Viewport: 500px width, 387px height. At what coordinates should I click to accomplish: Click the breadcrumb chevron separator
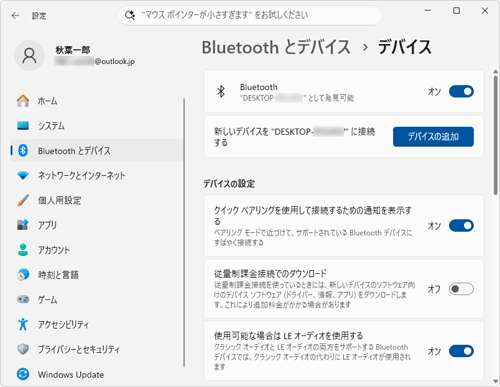click(x=365, y=47)
